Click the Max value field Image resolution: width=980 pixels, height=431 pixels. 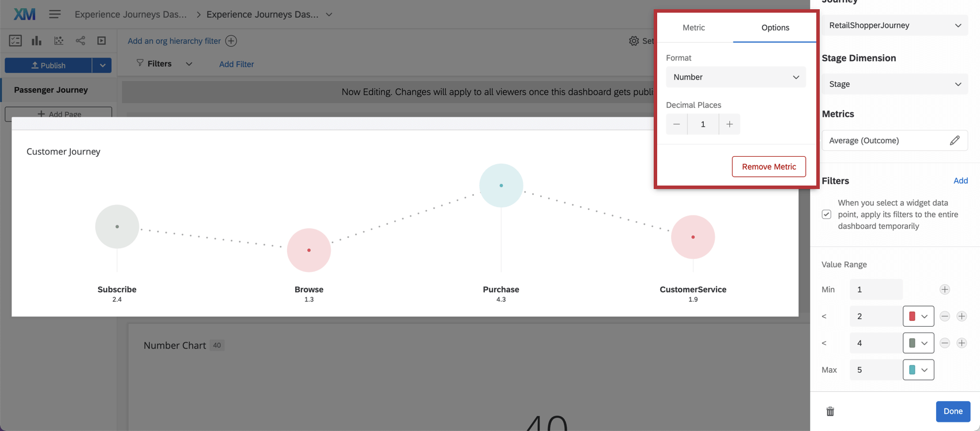click(x=876, y=370)
